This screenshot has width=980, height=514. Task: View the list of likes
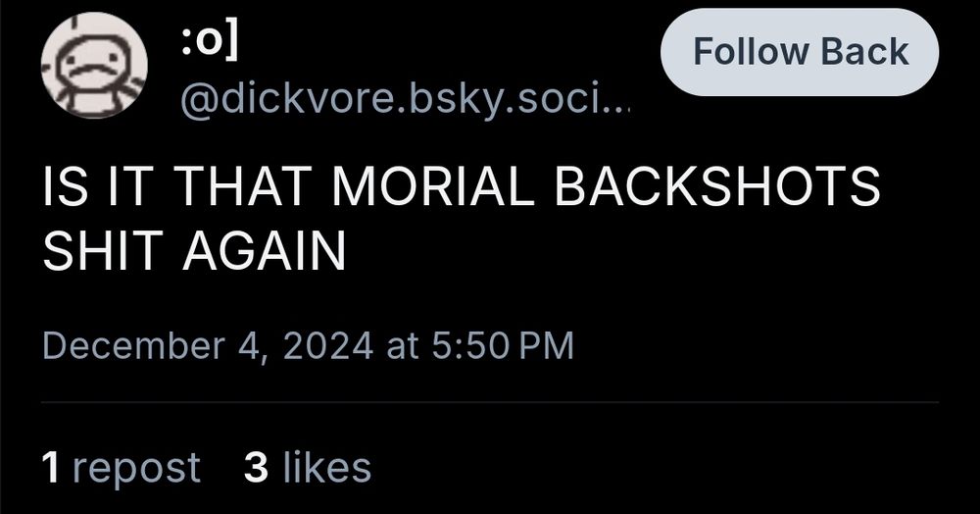308,468
